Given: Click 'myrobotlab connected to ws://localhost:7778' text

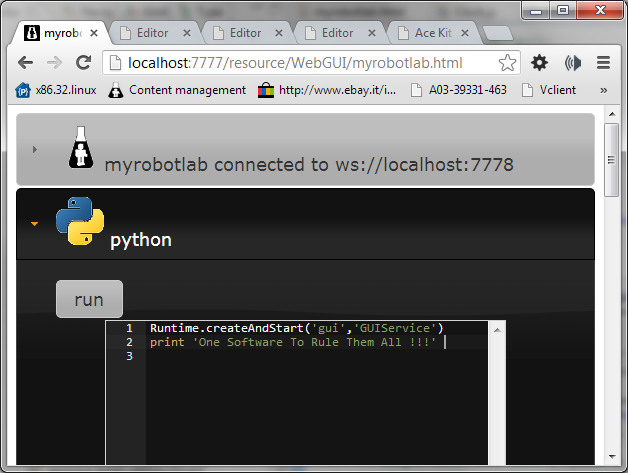Looking at the screenshot, I should click(x=309, y=165).
